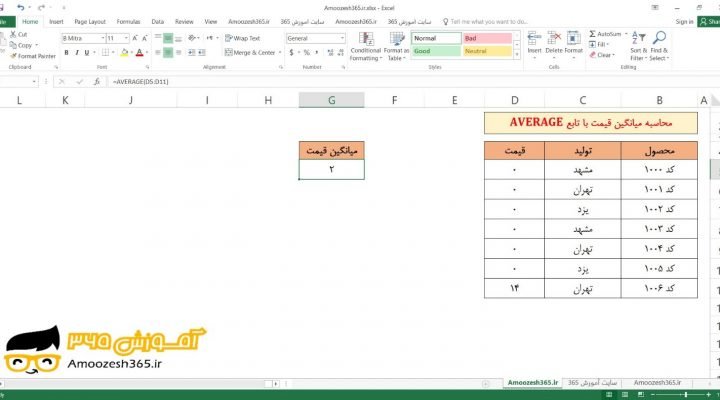Toggle Underline formatting
This screenshot has height=400, width=720.
(x=86, y=52)
